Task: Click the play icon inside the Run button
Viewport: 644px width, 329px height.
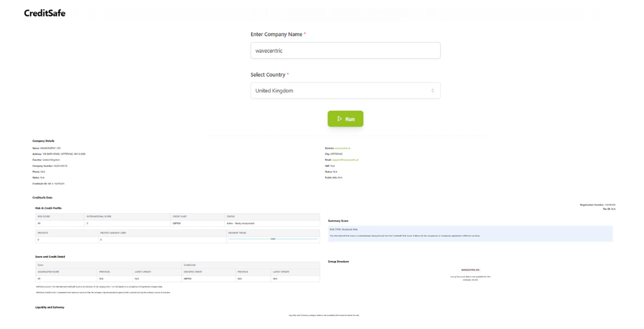Action: (339, 119)
